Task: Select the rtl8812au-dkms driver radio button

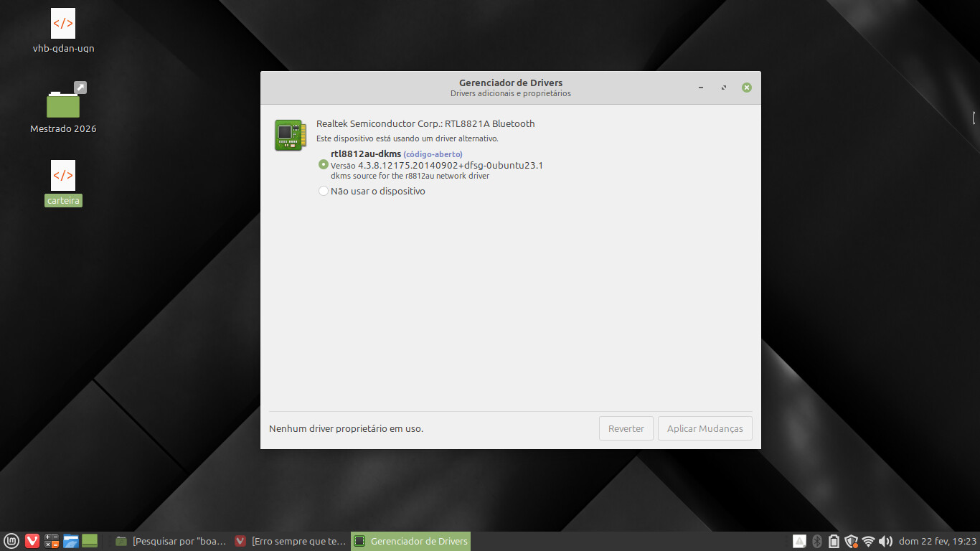Action: click(324, 164)
